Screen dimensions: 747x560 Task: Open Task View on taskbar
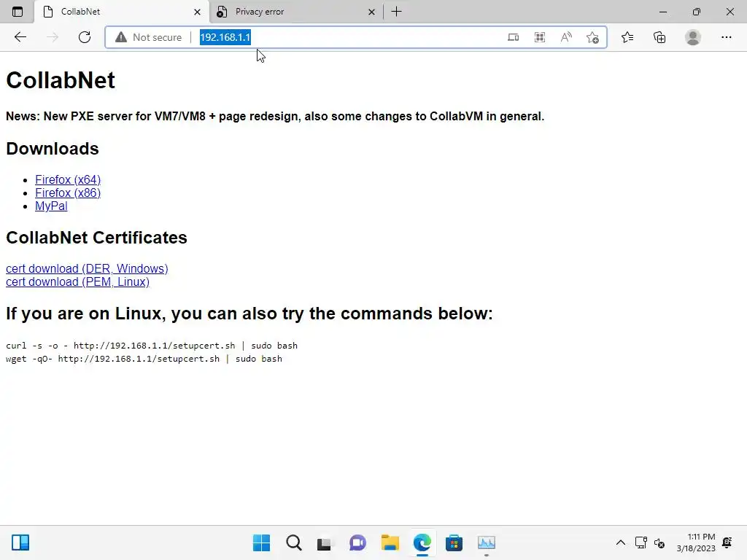pyautogui.click(x=325, y=543)
